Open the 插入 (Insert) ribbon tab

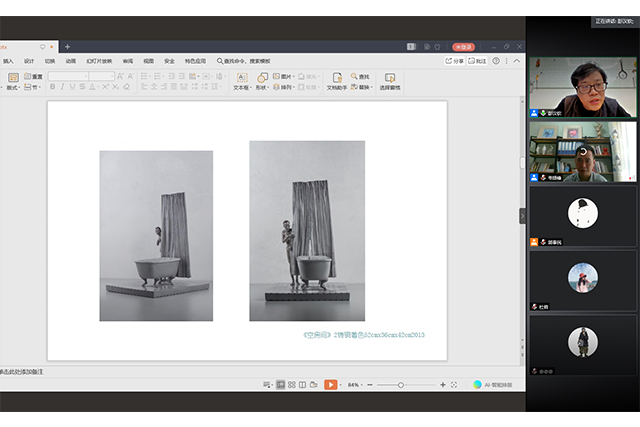[9, 60]
